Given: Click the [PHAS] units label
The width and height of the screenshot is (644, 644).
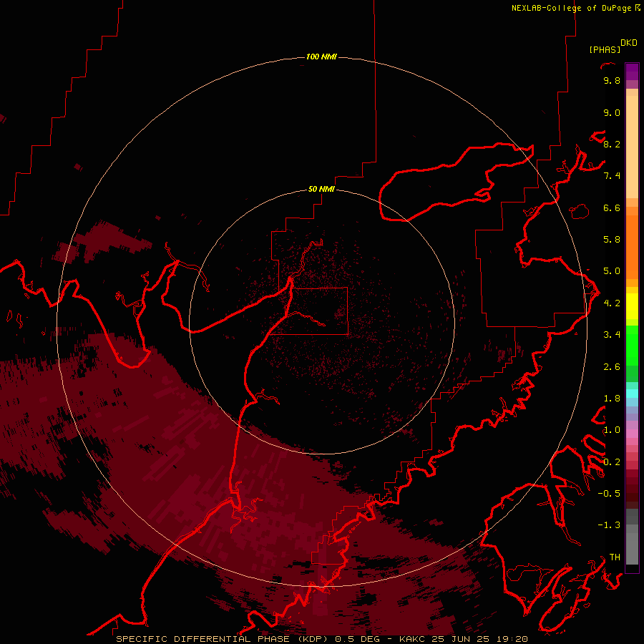Looking at the screenshot, I should pos(605,49).
